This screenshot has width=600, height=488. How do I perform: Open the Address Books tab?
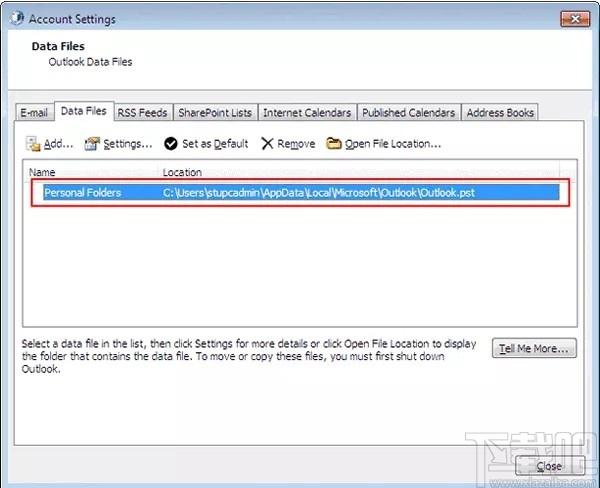500,113
